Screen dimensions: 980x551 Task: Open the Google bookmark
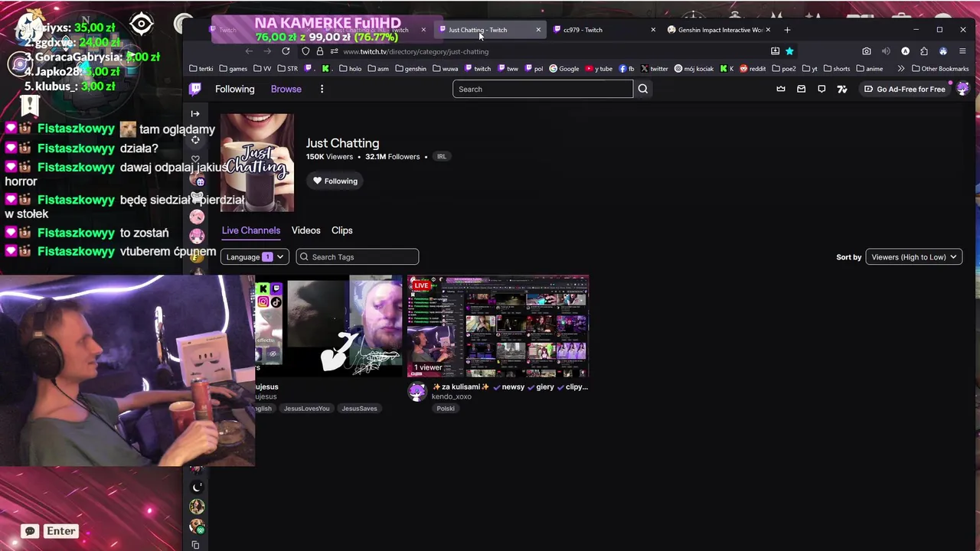(563, 68)
